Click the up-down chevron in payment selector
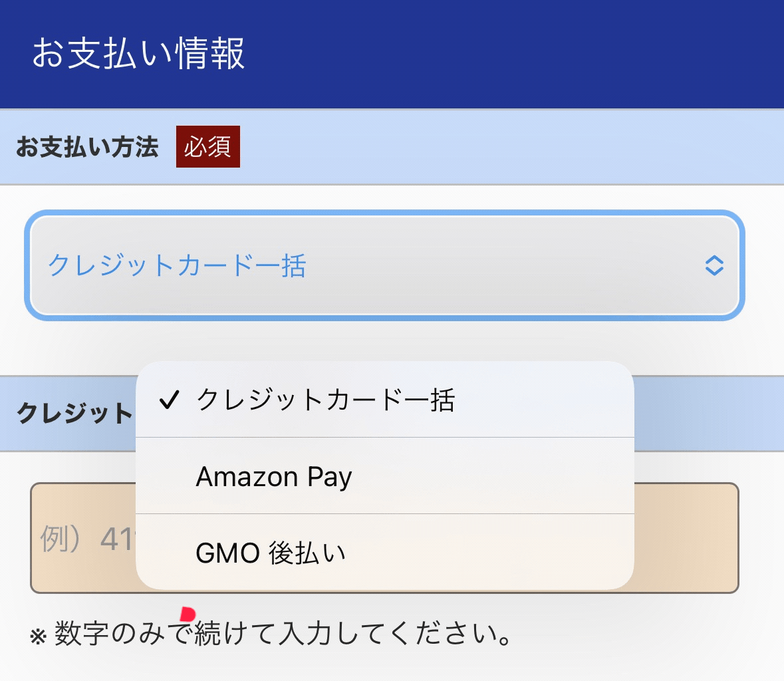Image resolution: width=784 pixels, height=681 pixels. point(714,265)
